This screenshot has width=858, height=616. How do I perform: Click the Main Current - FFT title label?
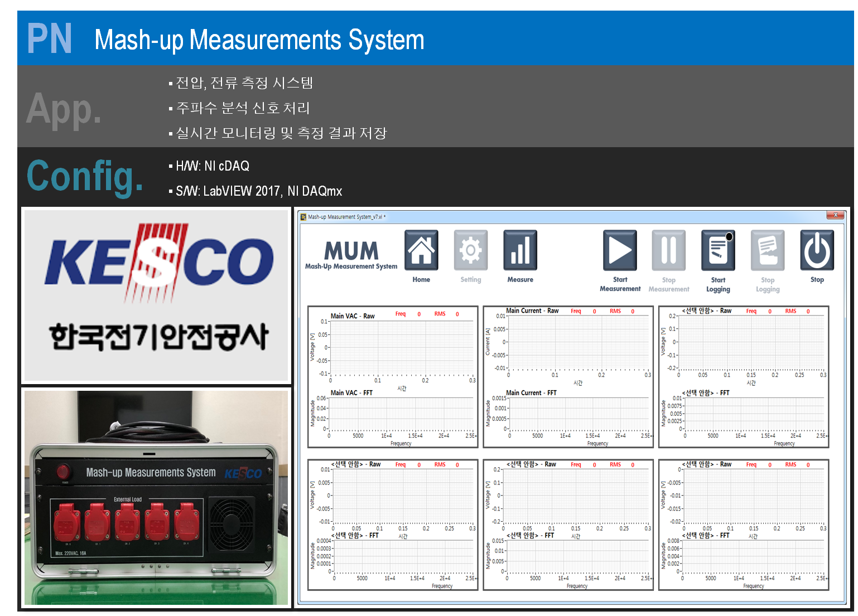tap(531, 393)
